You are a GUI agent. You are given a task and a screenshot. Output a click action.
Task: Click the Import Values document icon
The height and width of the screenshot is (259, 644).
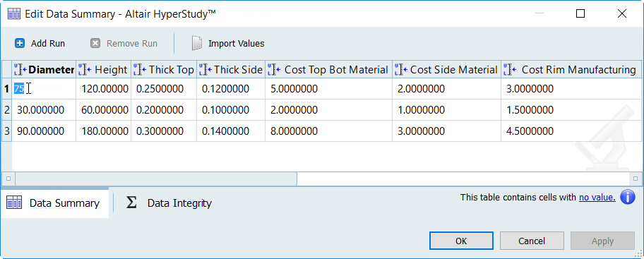[197, 43]
